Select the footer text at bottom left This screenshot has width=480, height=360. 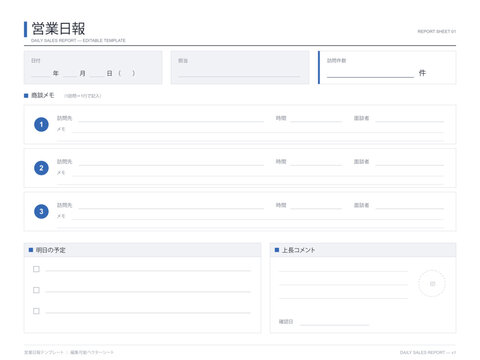(x=69, y=352)
